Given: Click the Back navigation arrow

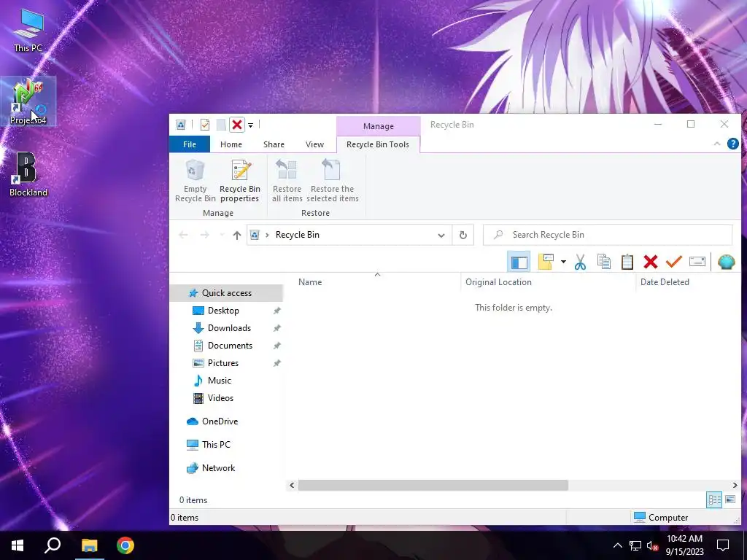Looking at the screenshot, I should point(183,235).
